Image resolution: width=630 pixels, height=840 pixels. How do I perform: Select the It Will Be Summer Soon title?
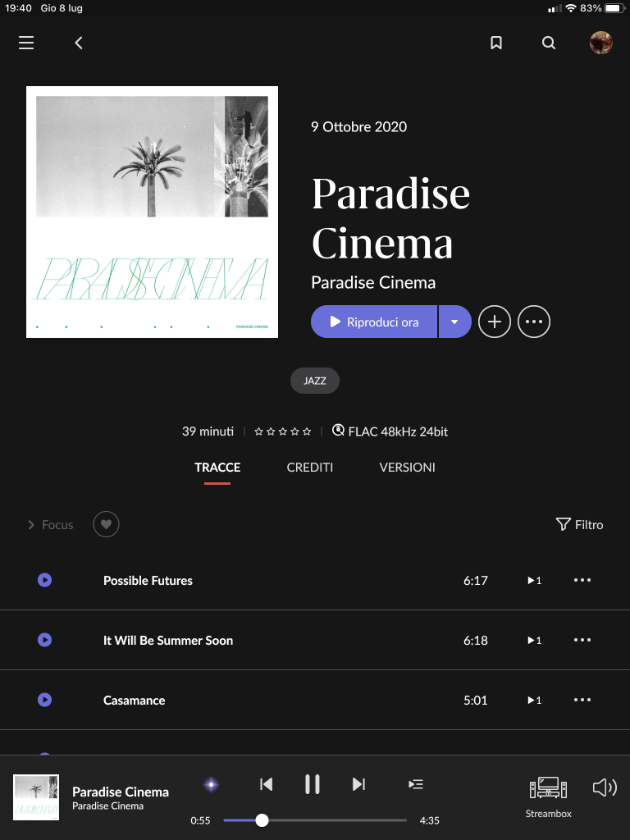point(168,641)
